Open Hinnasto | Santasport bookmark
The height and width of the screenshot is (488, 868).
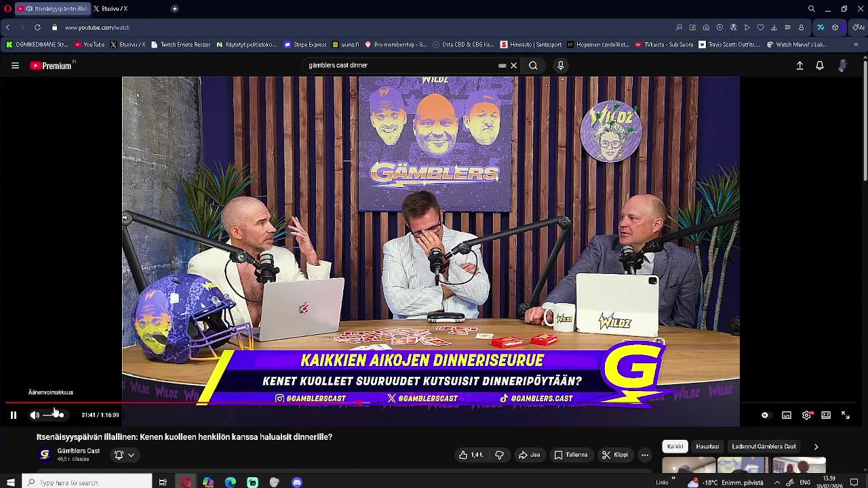531,45
